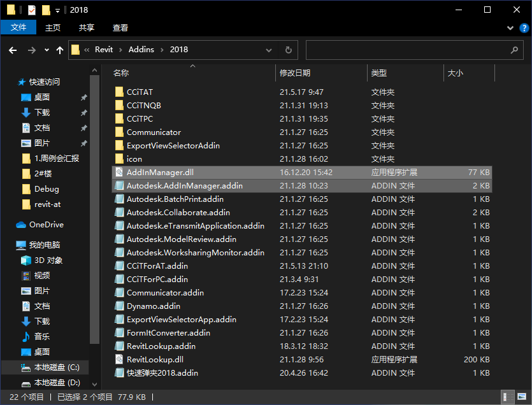
Task: Click Revit in the address breadcrumb
Action: pos(104,50)
